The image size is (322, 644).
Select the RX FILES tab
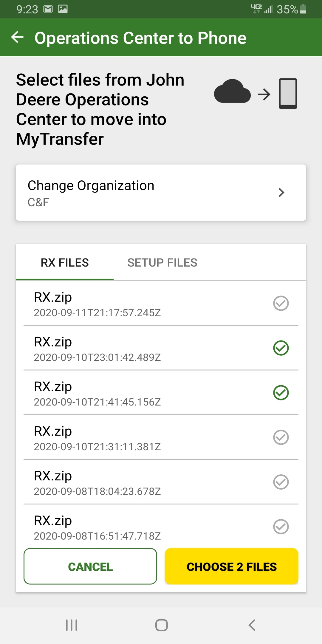[65, 263]
